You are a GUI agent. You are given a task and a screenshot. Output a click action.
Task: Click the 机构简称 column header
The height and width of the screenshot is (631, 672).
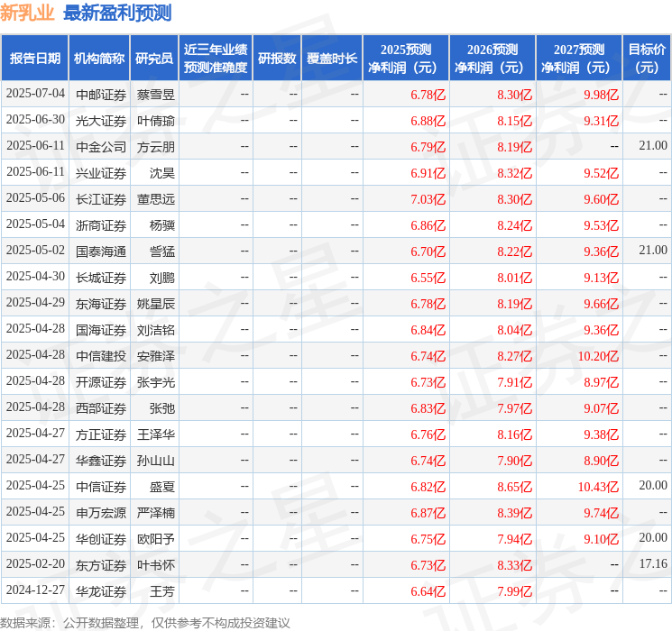(x=99, y=59)
